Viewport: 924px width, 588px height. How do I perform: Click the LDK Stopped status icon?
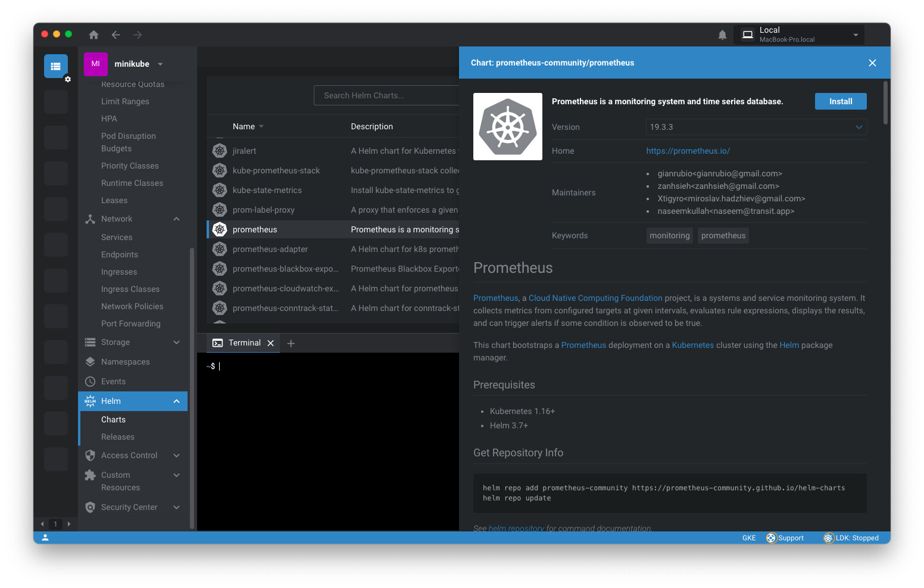point(828,538)
